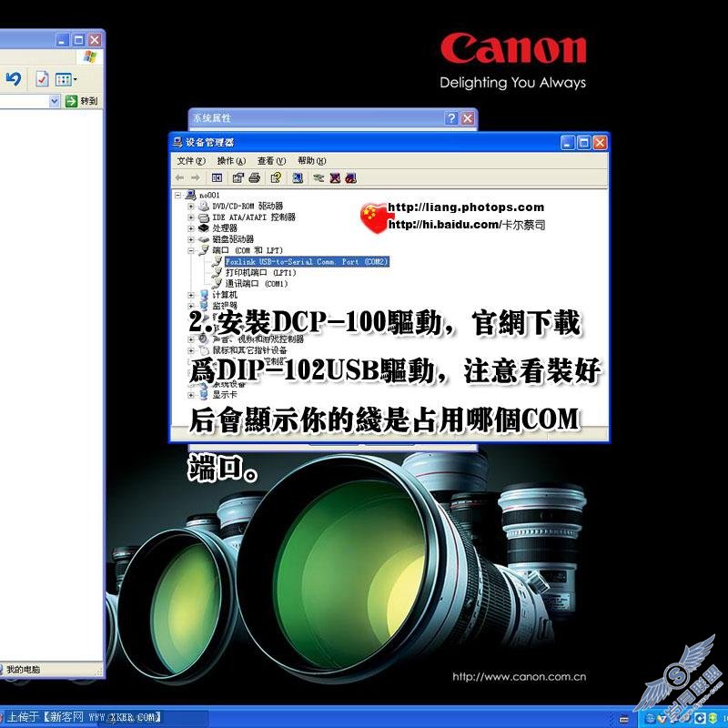Screen dimensions: 728x728
Task: Select 计算机 tree label
Action: [x=225, y=295]
